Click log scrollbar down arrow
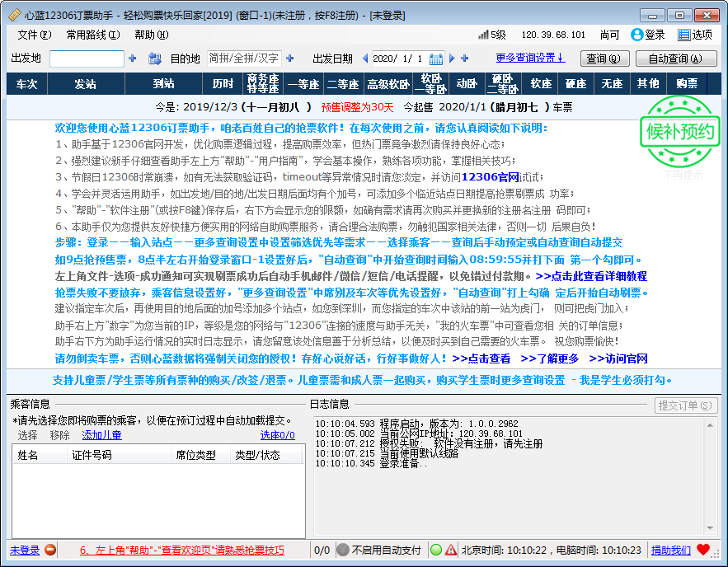This screenshot has width=728, height=567. pos(710,527)
